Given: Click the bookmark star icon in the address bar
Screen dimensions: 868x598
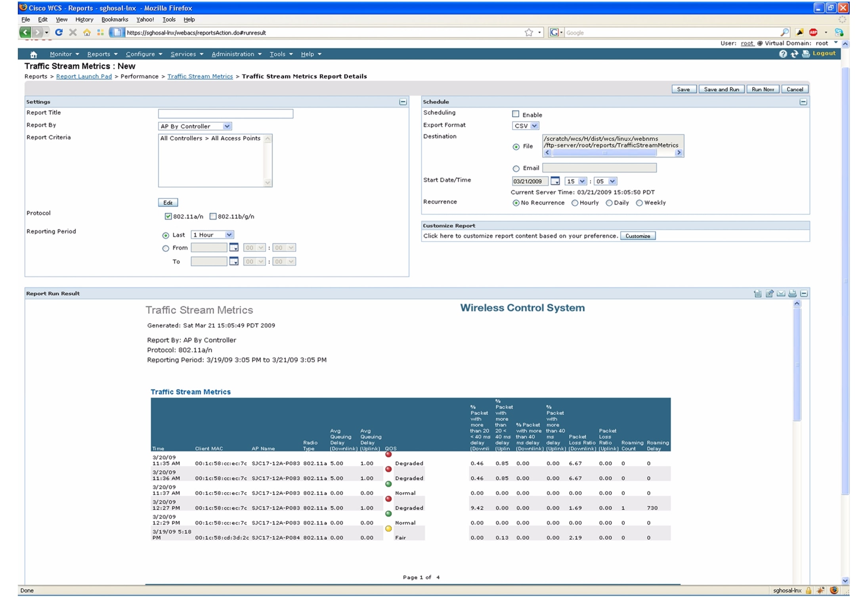Looking at the screenshot, I should pos(529,33).
